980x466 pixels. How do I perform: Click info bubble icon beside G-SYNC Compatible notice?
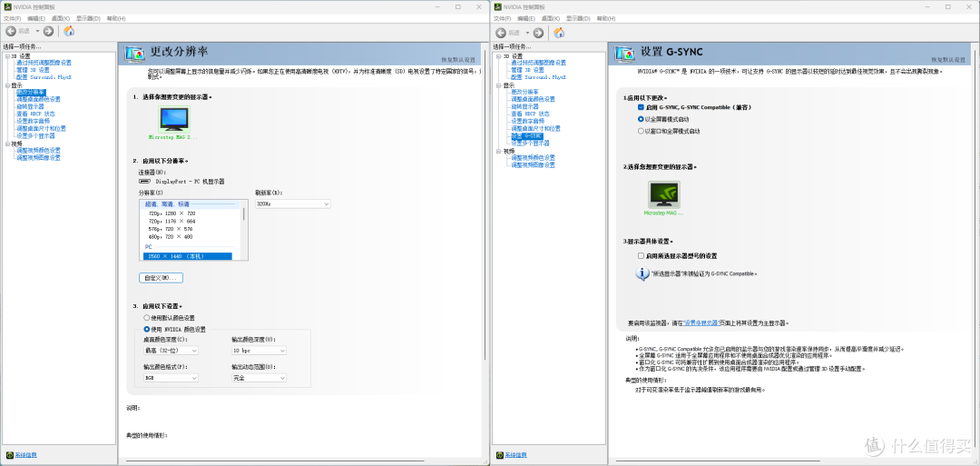(x=642, y=274)
